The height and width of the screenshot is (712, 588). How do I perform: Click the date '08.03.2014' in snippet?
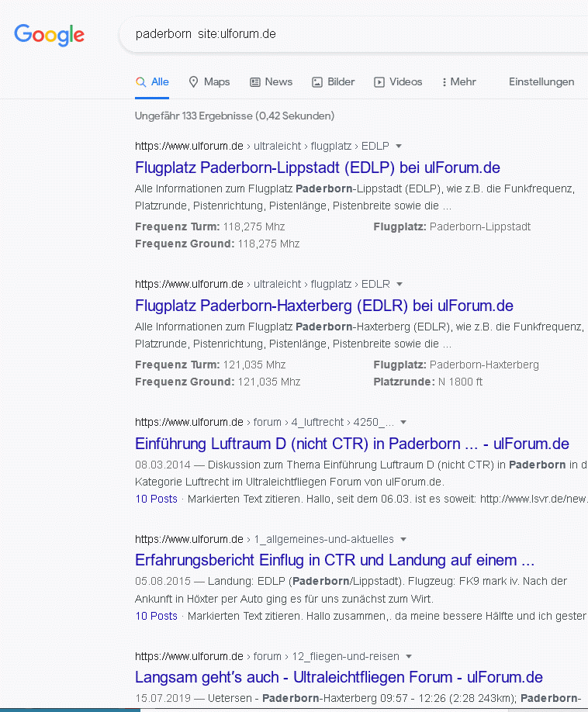[163, 465]
